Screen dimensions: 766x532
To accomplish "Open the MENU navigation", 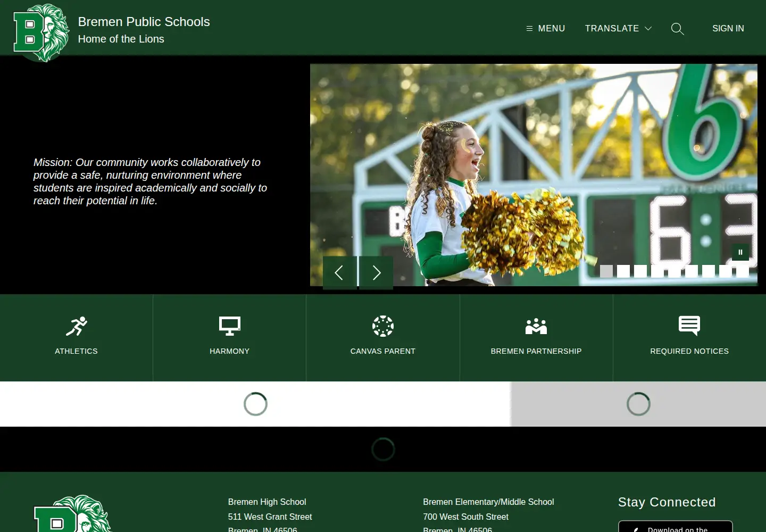I will [545, 28].
